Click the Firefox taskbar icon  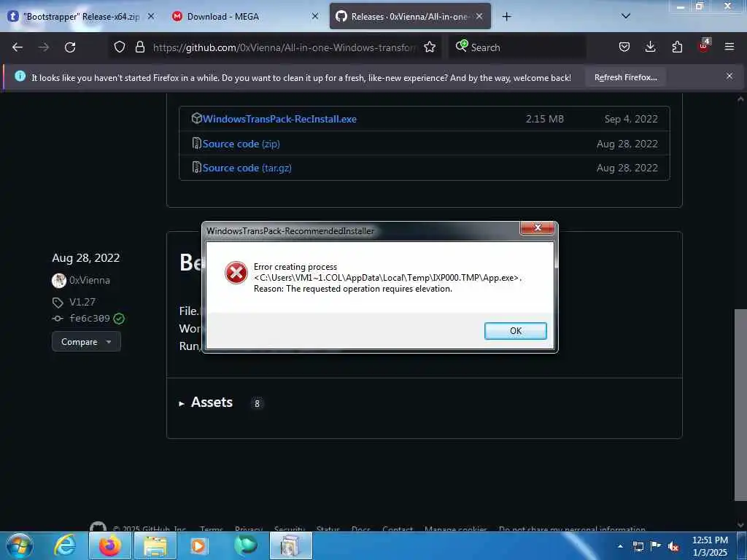(109, 545)
